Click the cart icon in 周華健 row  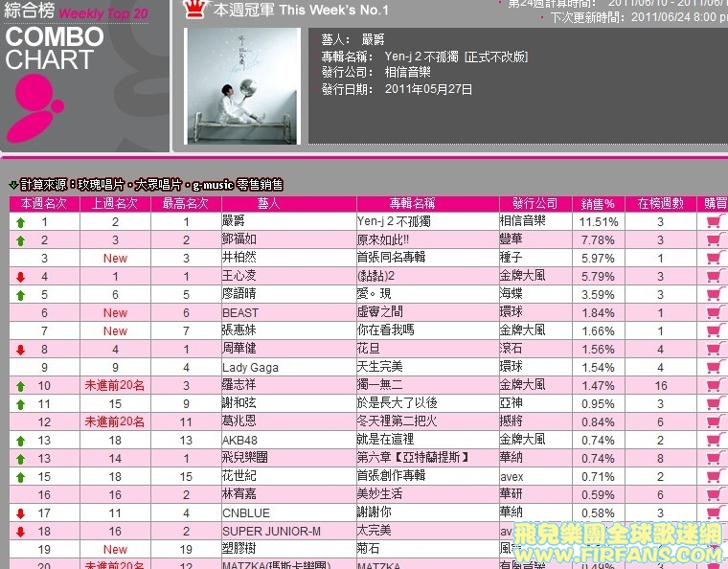coord(715,349)
